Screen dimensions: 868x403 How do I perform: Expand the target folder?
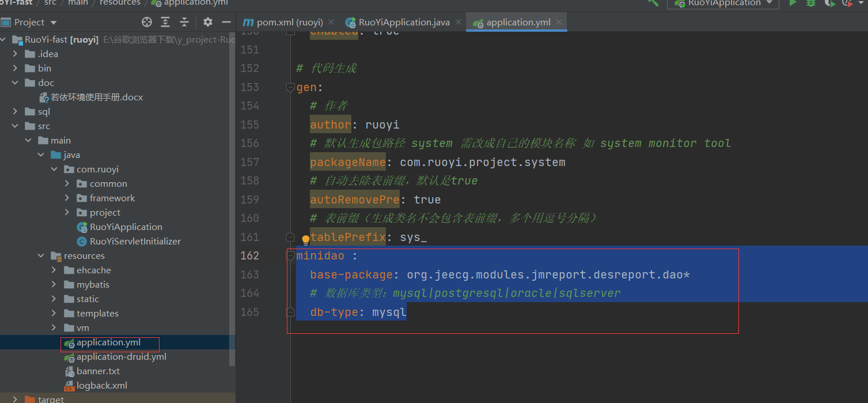15,399
